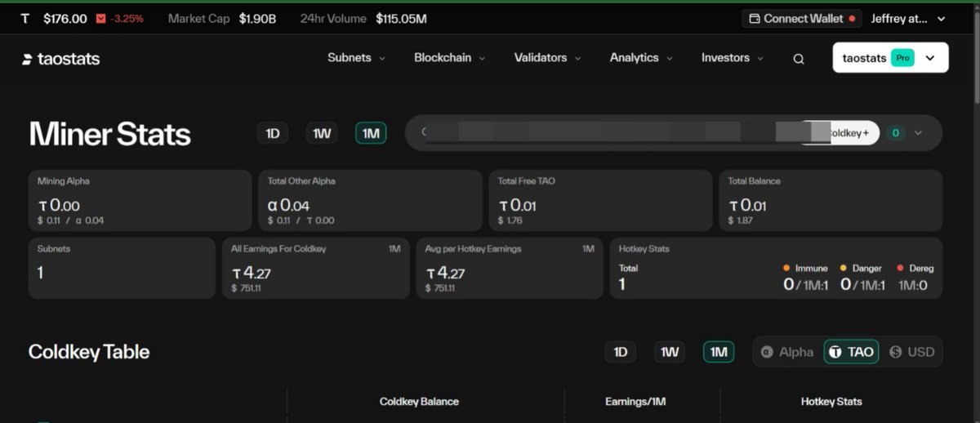
Task: Click the Alpha currency icon
Action: pos(767,352)
